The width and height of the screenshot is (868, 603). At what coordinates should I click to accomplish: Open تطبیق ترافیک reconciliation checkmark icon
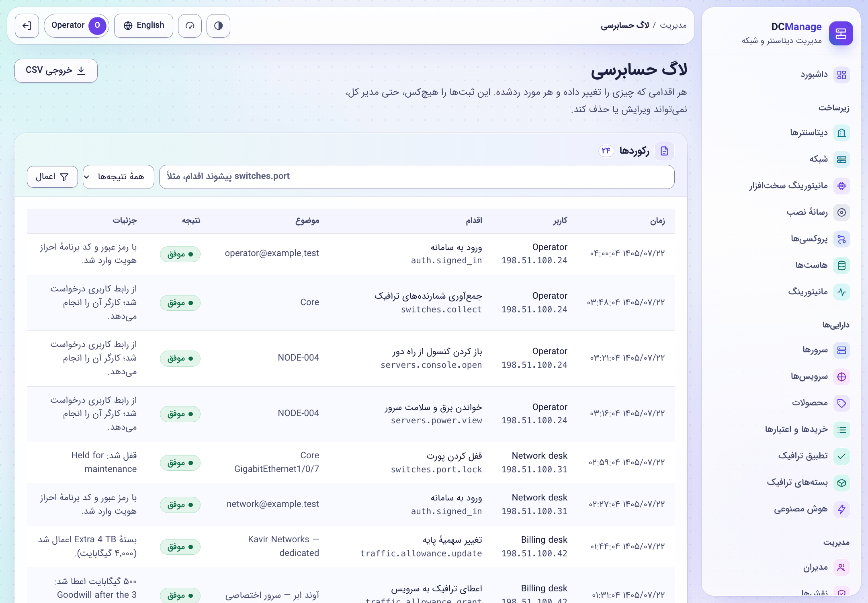coord(841,456)
